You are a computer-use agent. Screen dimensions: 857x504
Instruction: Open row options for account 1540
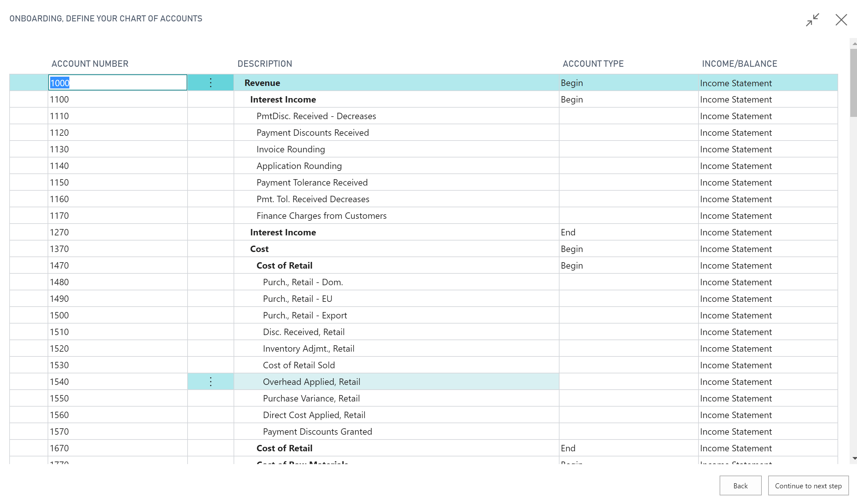coord(211,382)
